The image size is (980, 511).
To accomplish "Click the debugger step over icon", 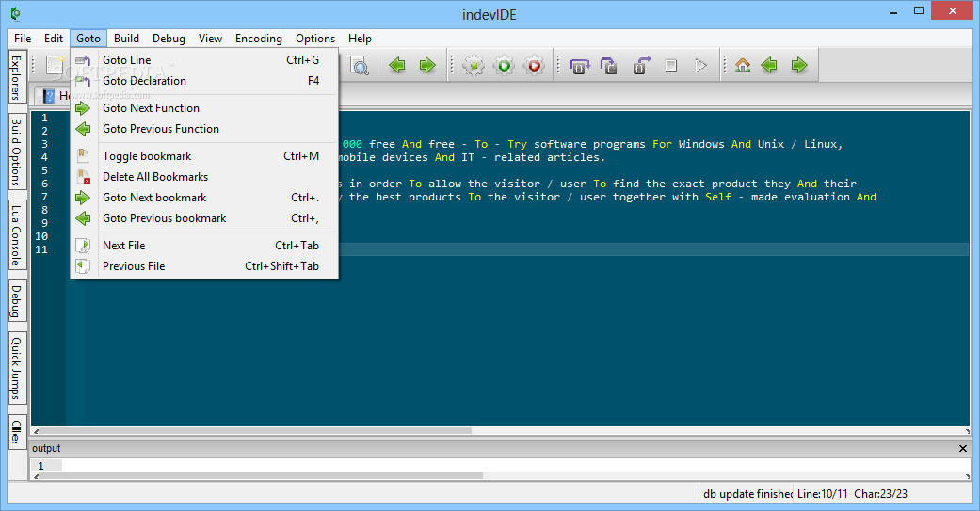I will 579,66.
